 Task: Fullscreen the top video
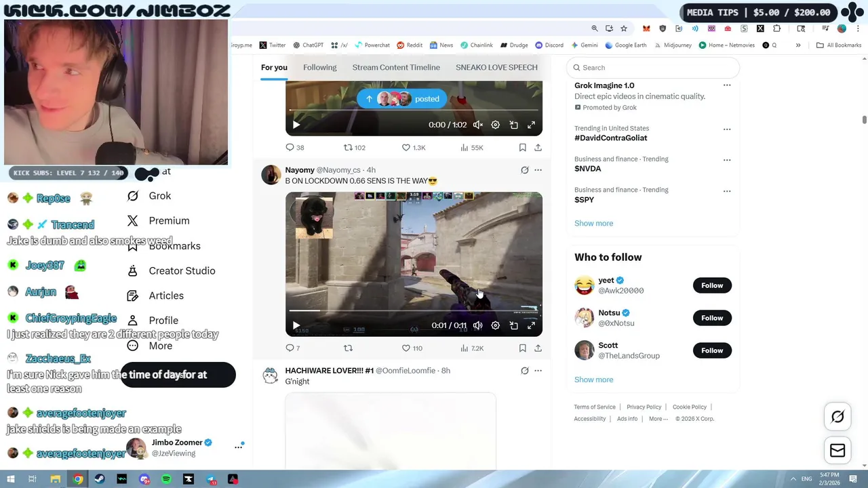(531, 125)
